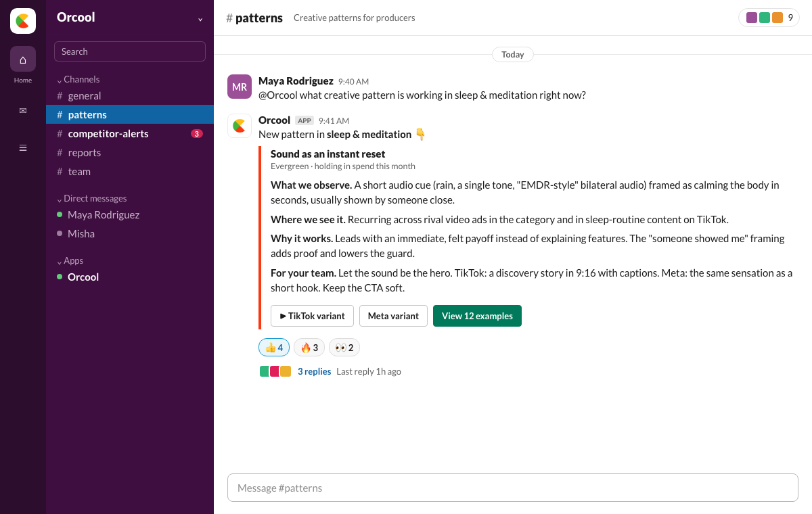
Task: Click the APP badge next to Orcool
Action: [304, 120]
